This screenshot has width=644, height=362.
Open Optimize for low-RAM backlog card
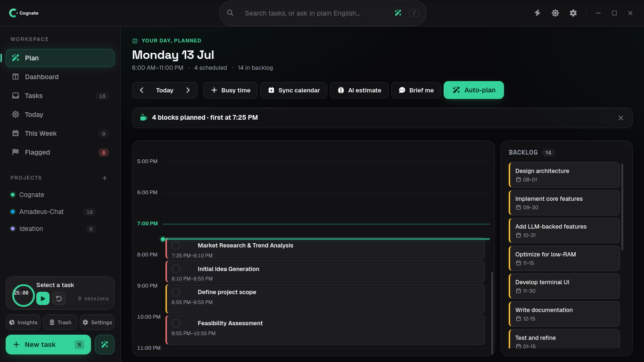[x=564, y=258]
